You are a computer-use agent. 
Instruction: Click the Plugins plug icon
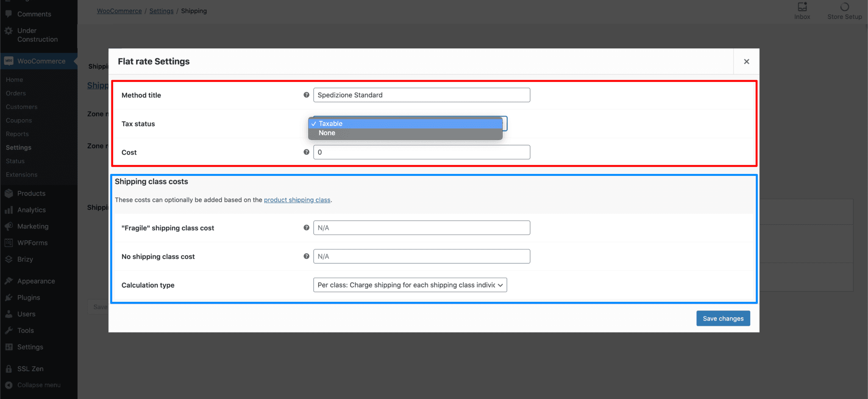[x=8, y=298]
